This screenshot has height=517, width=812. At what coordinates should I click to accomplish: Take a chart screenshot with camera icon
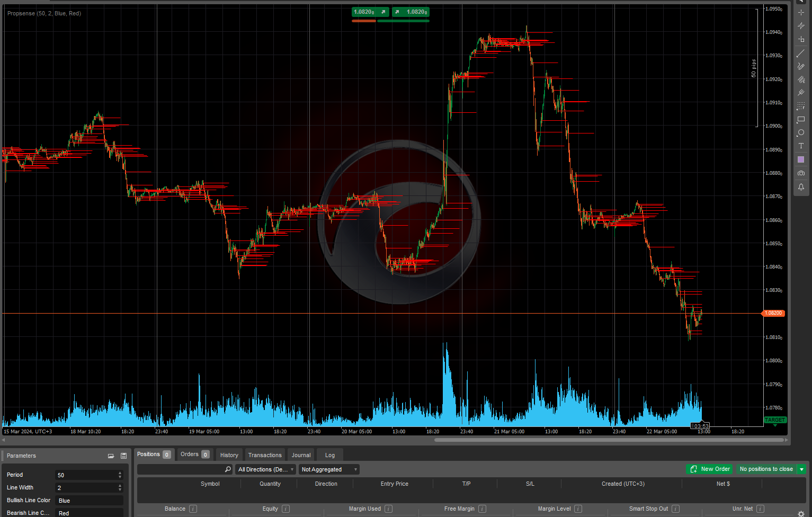pos(801,173)
